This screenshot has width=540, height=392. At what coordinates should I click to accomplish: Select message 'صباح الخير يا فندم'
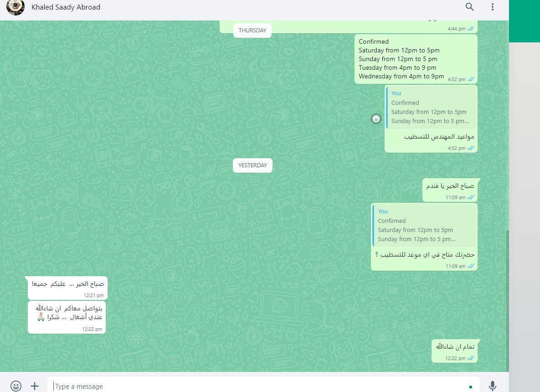[x=450, y=190]
